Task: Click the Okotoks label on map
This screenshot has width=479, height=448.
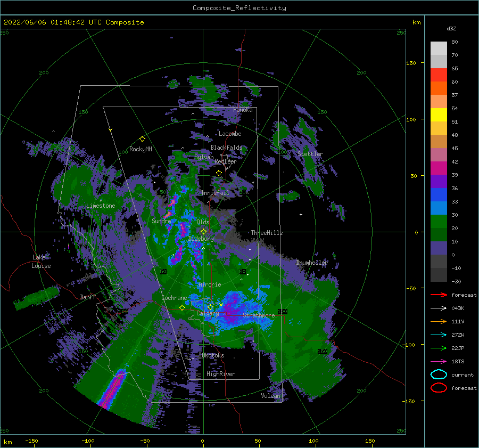Action: 213,355
